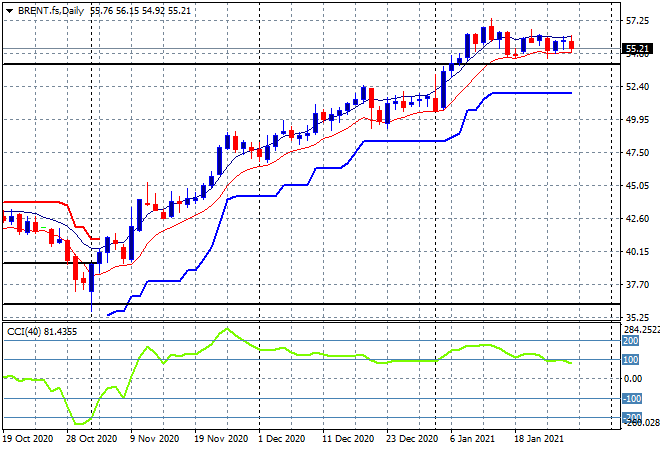
Task: Click the 59.76 open value in header
Action: click(102, 11)
